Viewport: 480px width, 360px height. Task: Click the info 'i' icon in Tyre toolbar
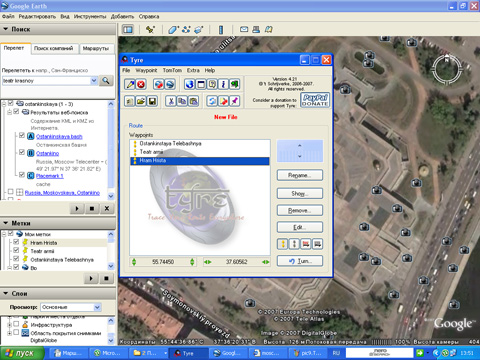pyautogui.click(x=223, y=84)
